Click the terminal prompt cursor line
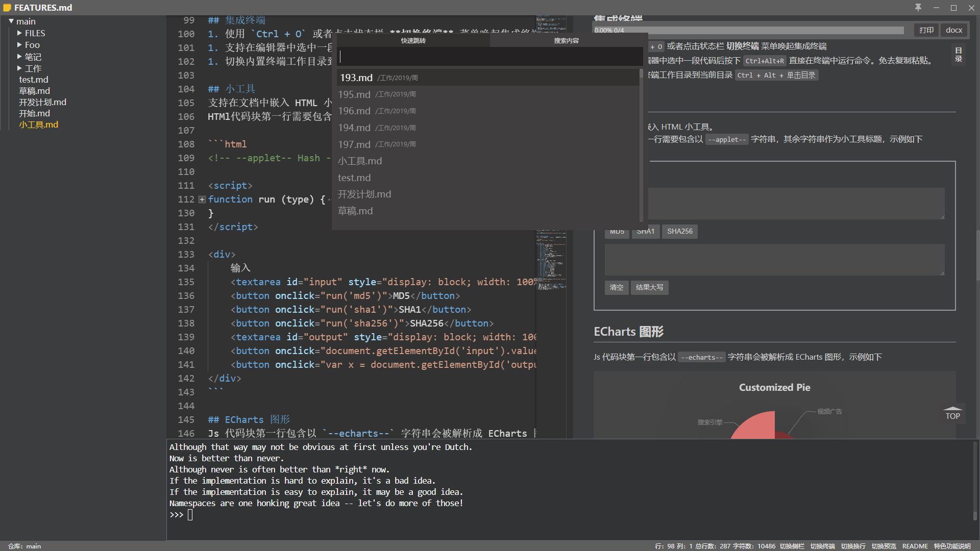Image resolution: width=980 pixels, height=551 pixels. coord(190,515)
